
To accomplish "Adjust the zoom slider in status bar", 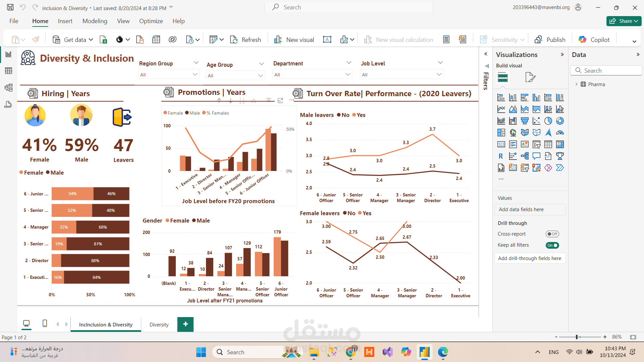I will (577, 337).
